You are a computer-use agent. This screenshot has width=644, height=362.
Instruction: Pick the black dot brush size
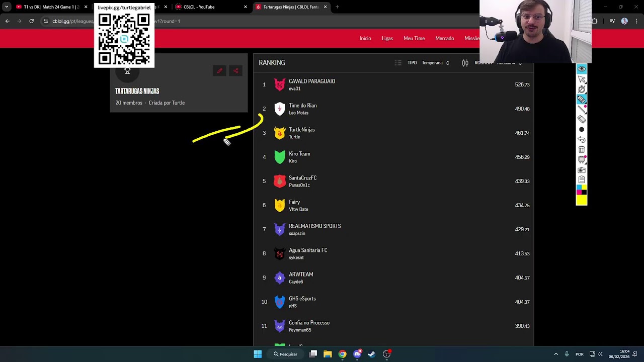click(581, 129)
